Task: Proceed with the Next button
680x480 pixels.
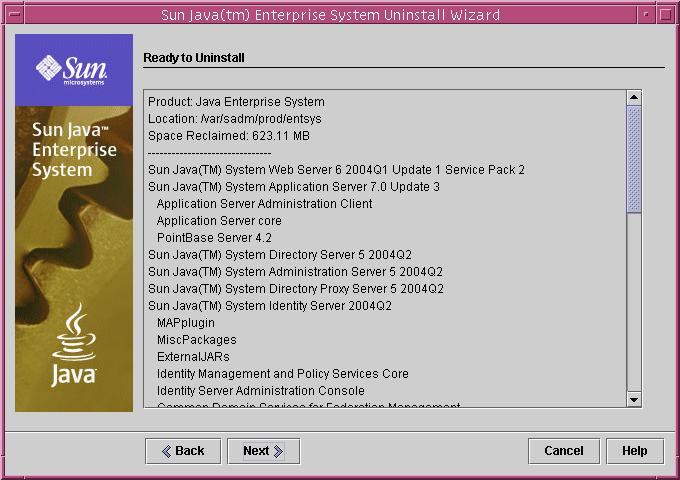Action: point(263,451)
